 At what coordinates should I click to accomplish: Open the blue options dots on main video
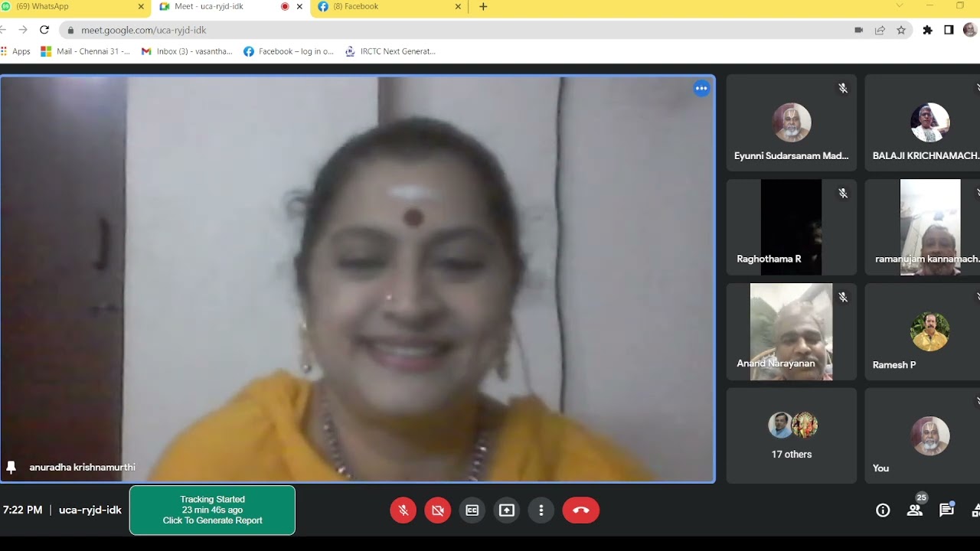click(x=701, y=88)
